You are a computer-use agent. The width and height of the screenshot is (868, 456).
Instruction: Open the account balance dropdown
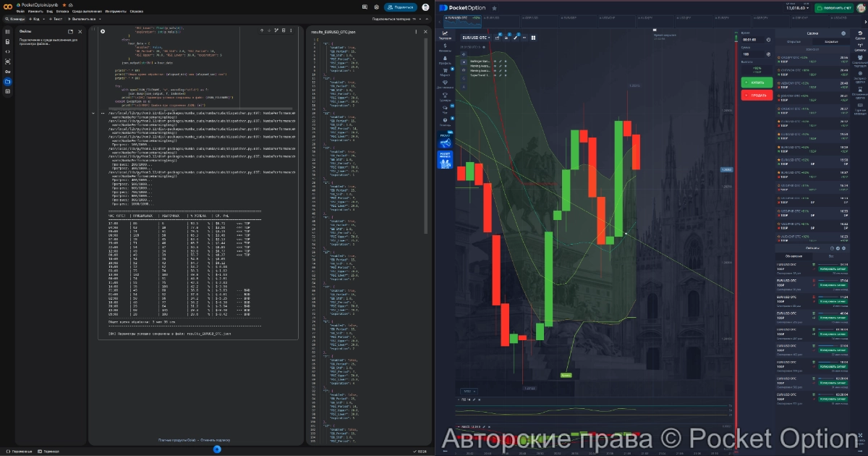[x=796, y=8]
